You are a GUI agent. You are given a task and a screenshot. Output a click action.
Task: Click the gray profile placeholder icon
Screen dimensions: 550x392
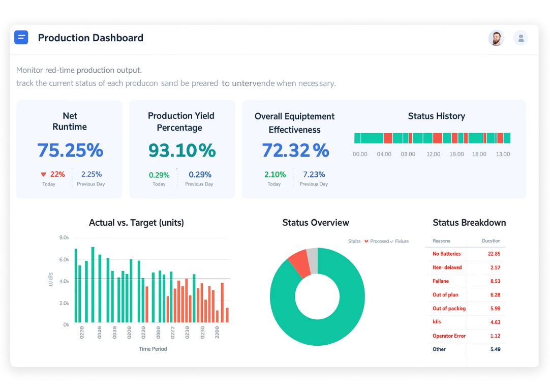(521, 38)
